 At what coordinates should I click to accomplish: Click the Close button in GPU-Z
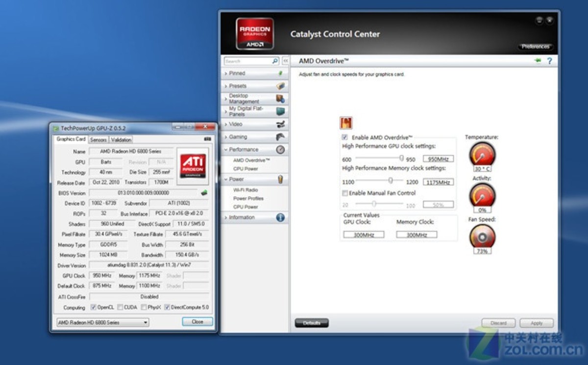coord(197,322)
